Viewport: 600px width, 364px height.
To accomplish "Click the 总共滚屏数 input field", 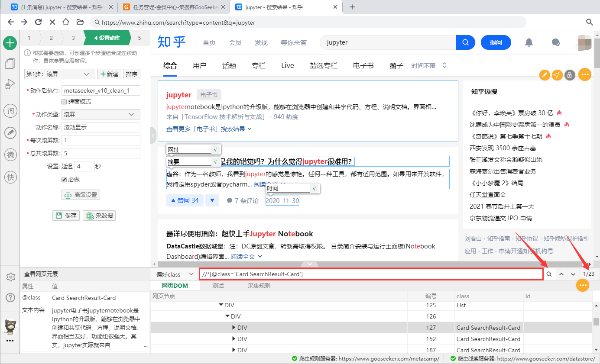I will tap(101, 153).
